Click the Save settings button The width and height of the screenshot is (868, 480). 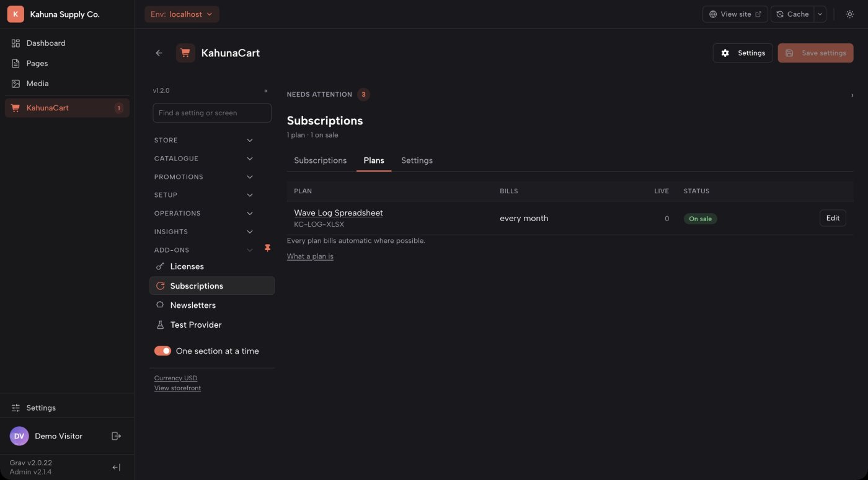(815, 53)
